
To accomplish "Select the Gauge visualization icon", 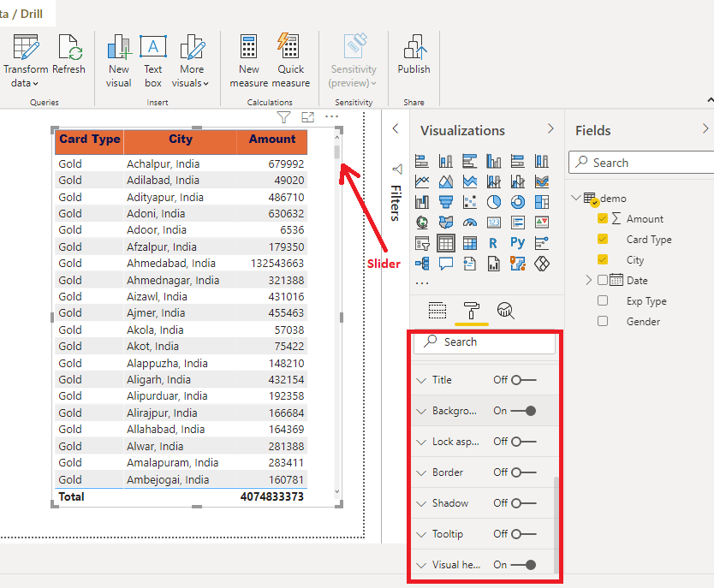I will tap(470, 223).
